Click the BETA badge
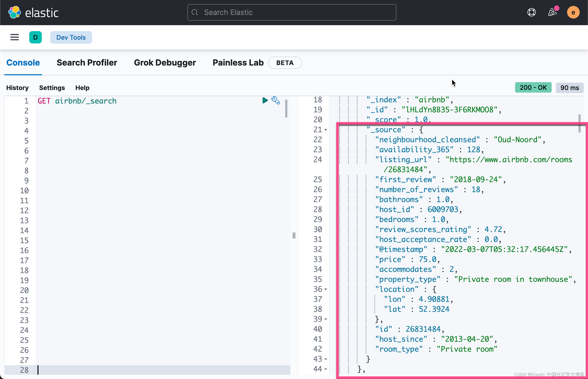The width and height of the screenshot is (588, 379). pos(285,63)
